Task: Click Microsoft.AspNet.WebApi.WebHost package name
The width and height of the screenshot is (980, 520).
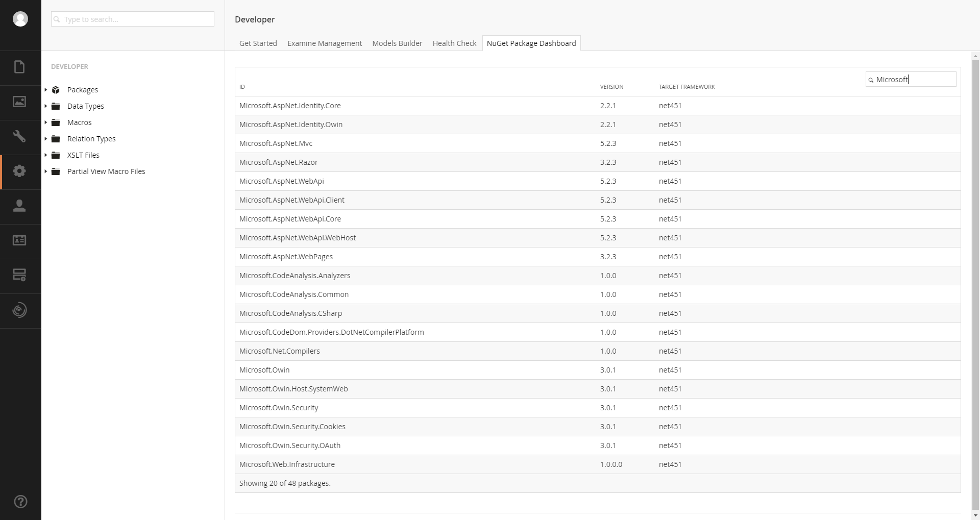Action: [298, 238]
